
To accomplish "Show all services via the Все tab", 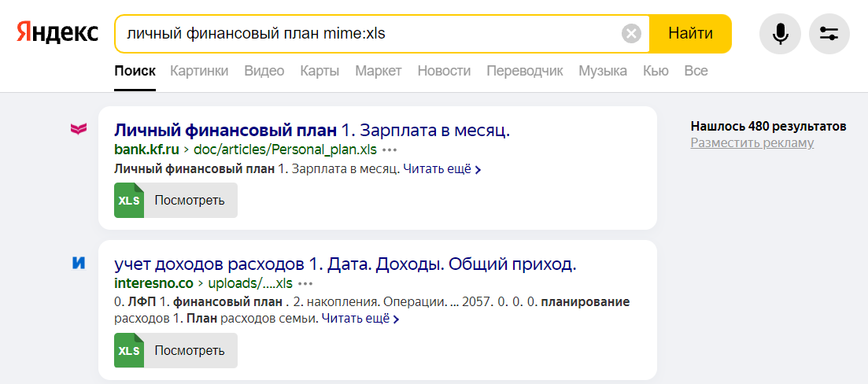I will pos(696,71).
